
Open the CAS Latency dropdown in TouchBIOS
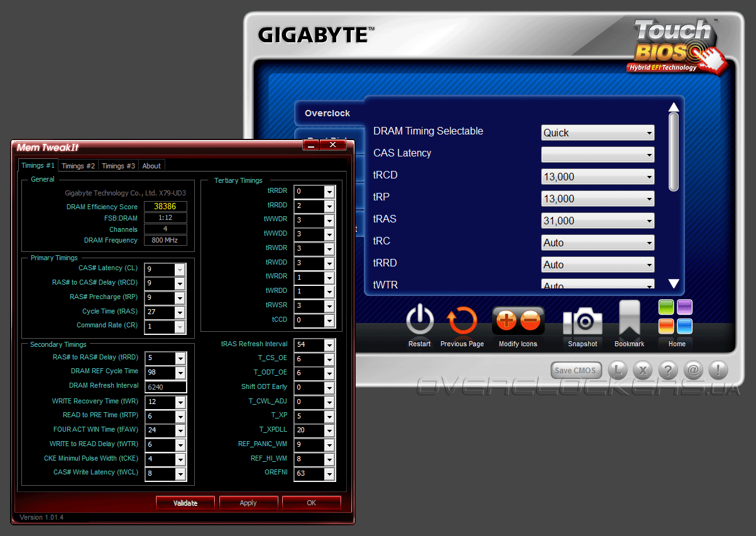tap(598, 155)
